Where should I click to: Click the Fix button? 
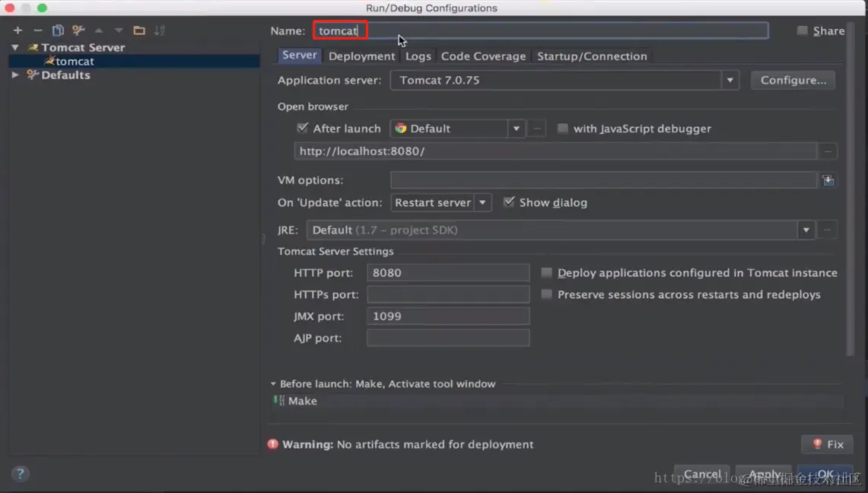[827, 444]
